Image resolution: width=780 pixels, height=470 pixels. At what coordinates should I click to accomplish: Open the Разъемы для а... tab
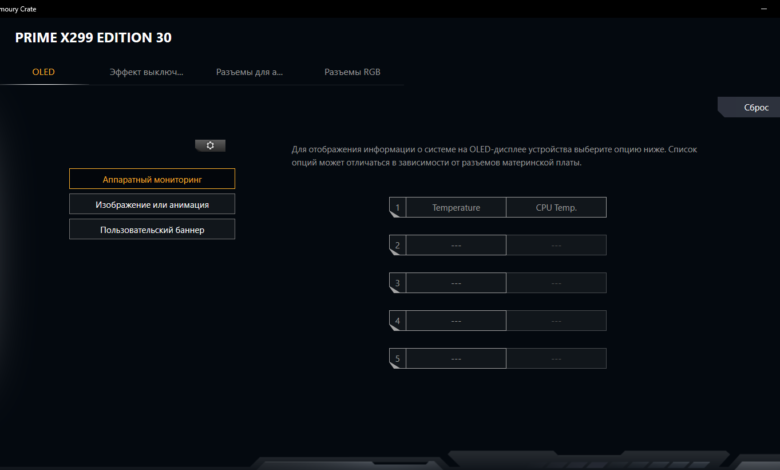[x=249, y=72]
